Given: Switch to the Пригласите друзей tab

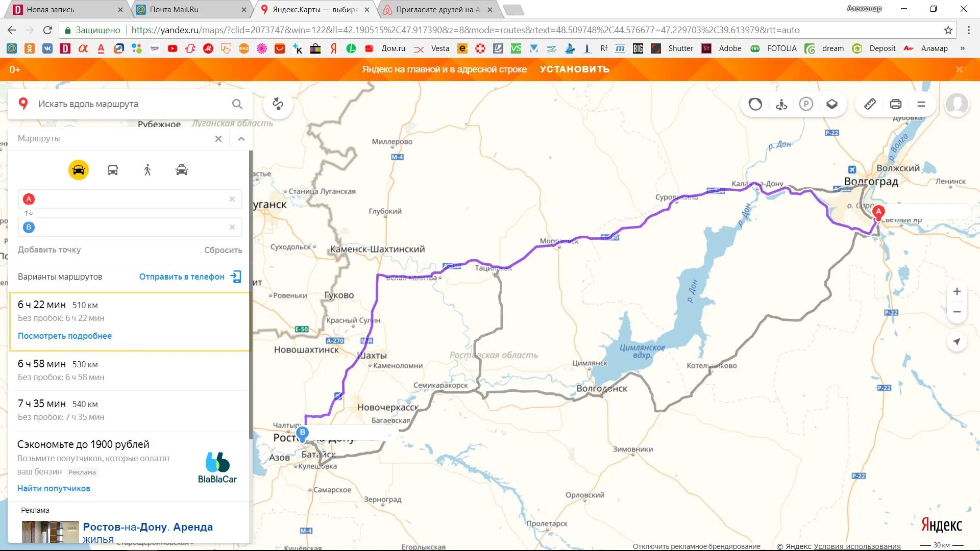Looking at the screenshot, I should pyautogui.click(x=438, y=9).
